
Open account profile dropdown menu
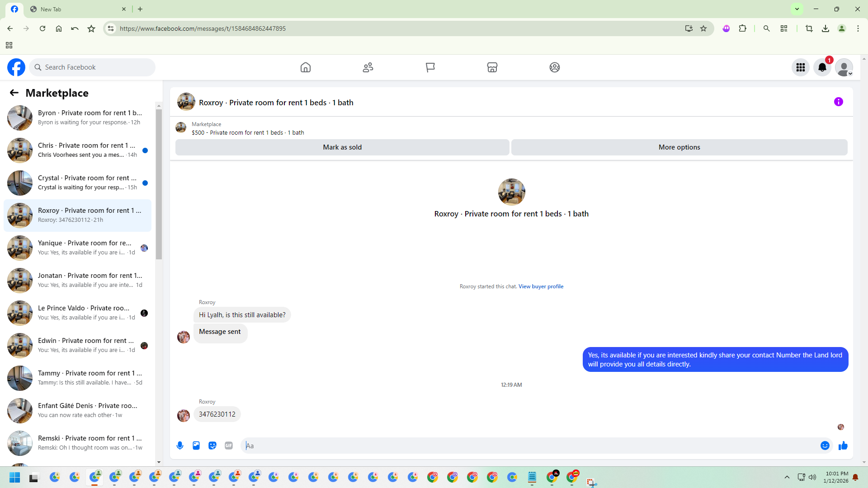click(844, 67)
